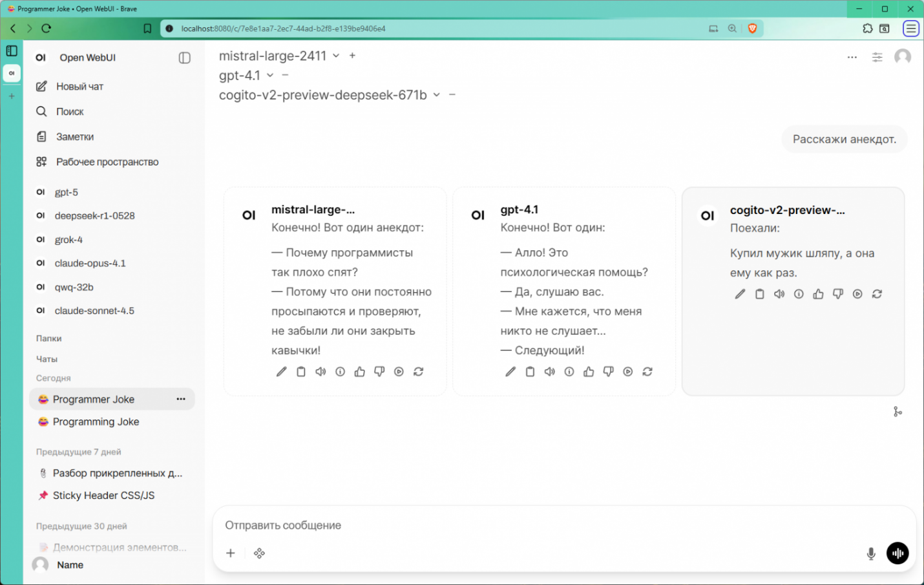The image size is (924, 585).
Task: Click the microphone dictation icon
Action: [870, 553]
